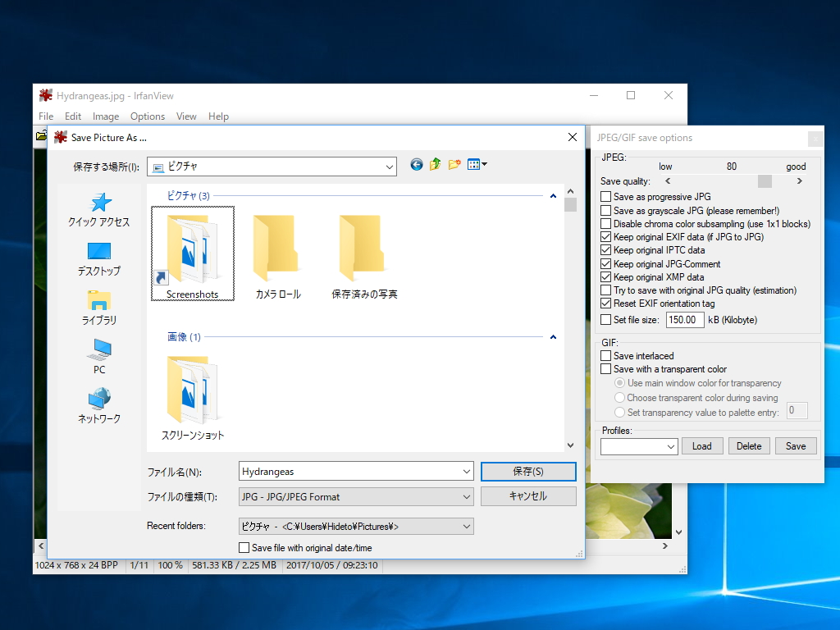Uncheck Keep original EXIF data
The image size is (840, 630).
(606, 237)
